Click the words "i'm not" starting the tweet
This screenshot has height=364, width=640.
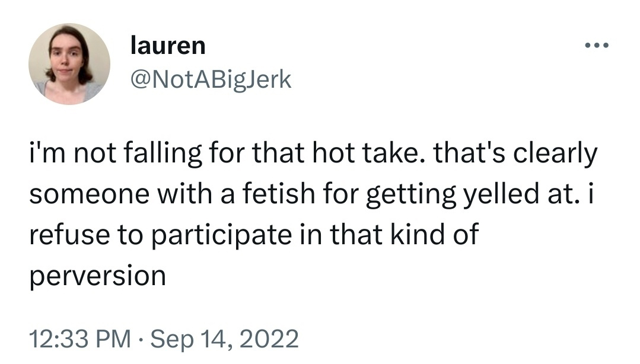tap(67, 154)
